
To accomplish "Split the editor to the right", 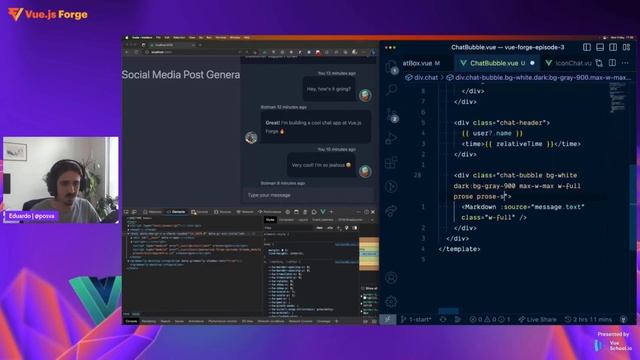I will click(x=612, y=63).
